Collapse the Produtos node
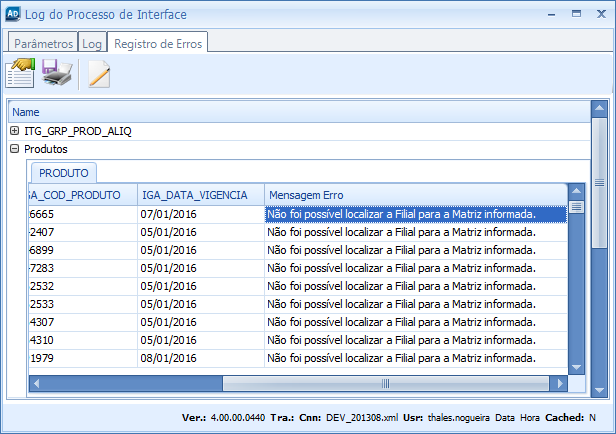Viewport: 616px width, 434px height. click(15, 149)
